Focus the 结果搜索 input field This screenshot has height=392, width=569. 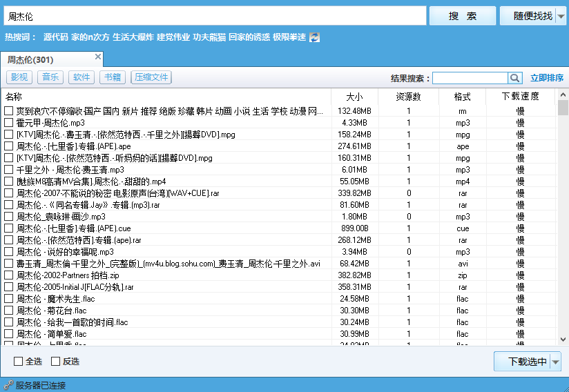pos(470,78)
